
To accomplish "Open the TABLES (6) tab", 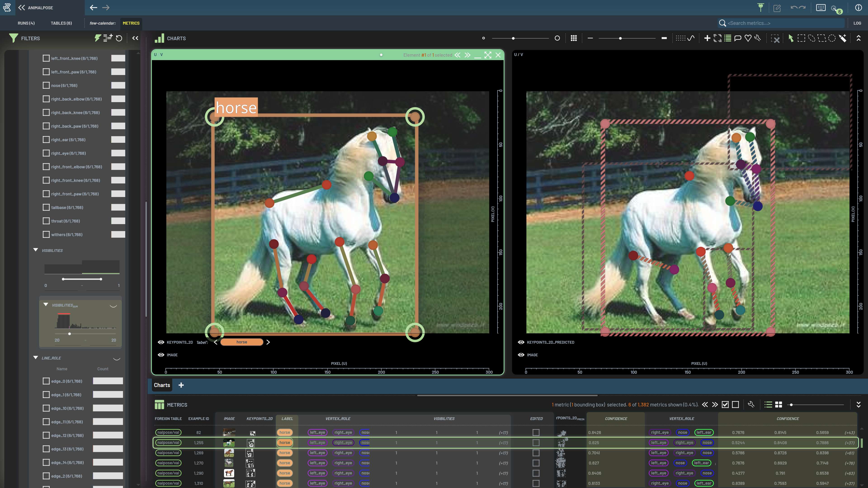I will point(61,23).
